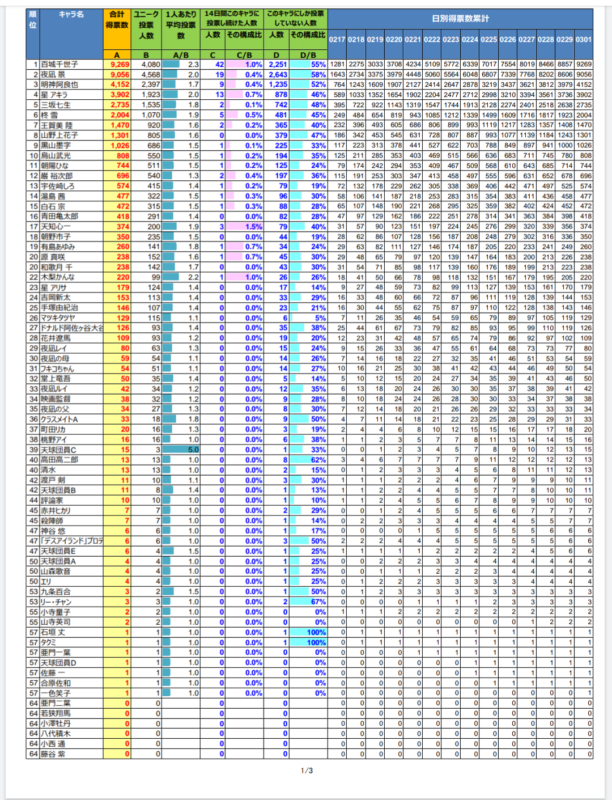Select the name cell '町田リカ'

tap(71, 429)
